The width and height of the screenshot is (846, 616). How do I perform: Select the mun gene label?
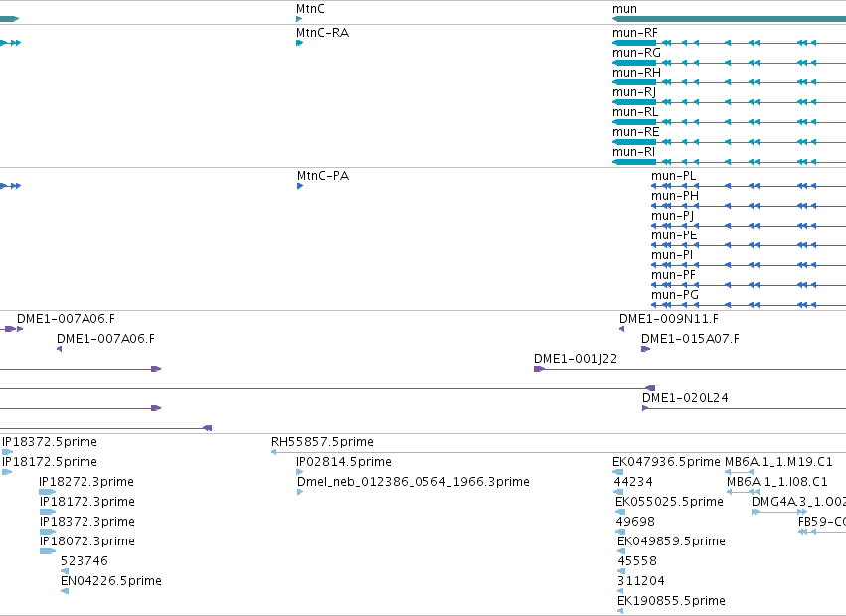pyautogui.click(x=624, y=9)
